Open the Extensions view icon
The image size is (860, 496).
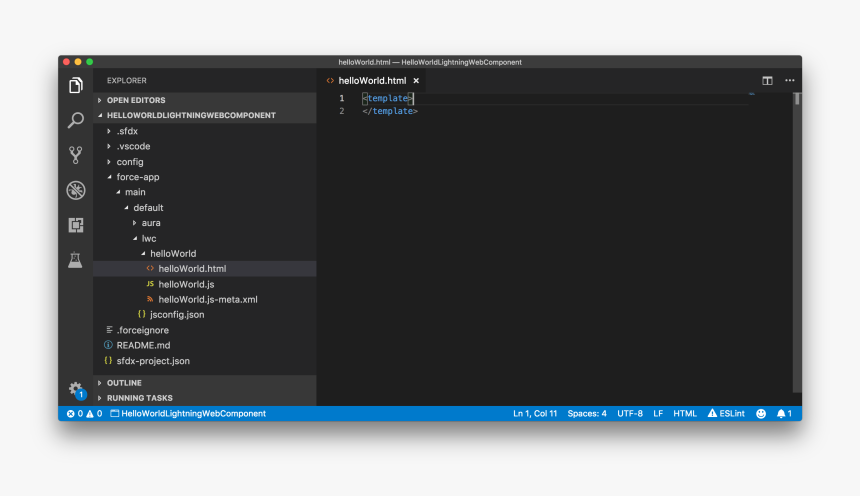coord(76,225)
